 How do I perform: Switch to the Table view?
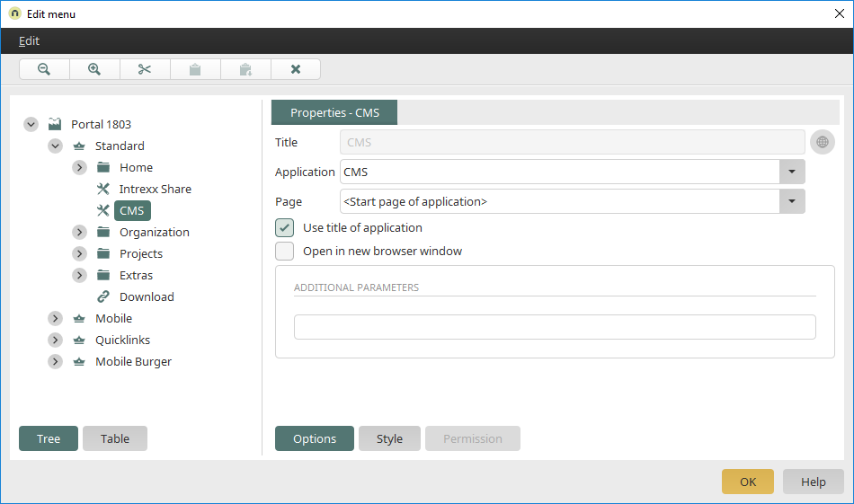115,438
